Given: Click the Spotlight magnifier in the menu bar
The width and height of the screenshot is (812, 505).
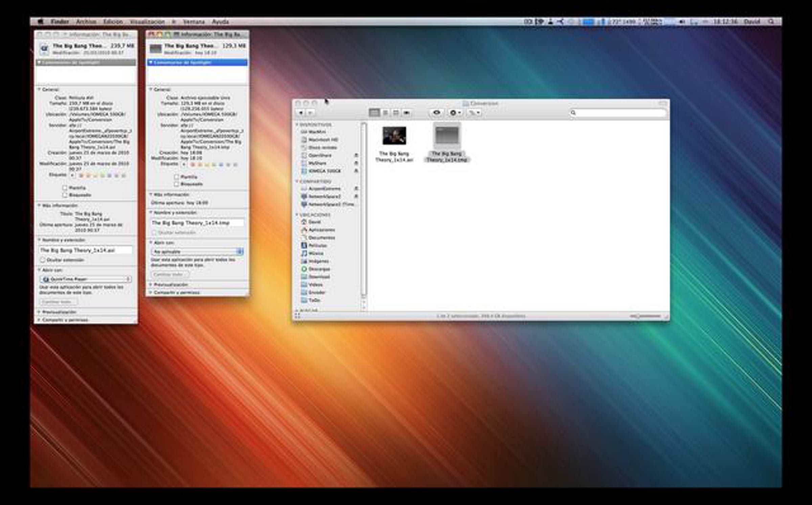Looking at the screenshot, I should [x=771, y=22].
